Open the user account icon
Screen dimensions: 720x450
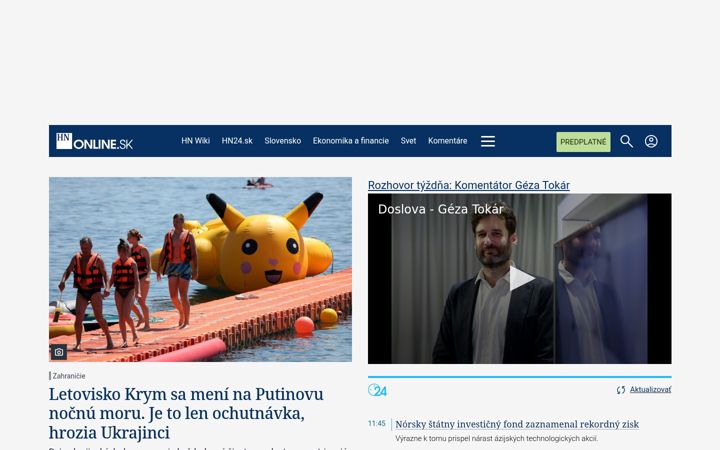651,141
